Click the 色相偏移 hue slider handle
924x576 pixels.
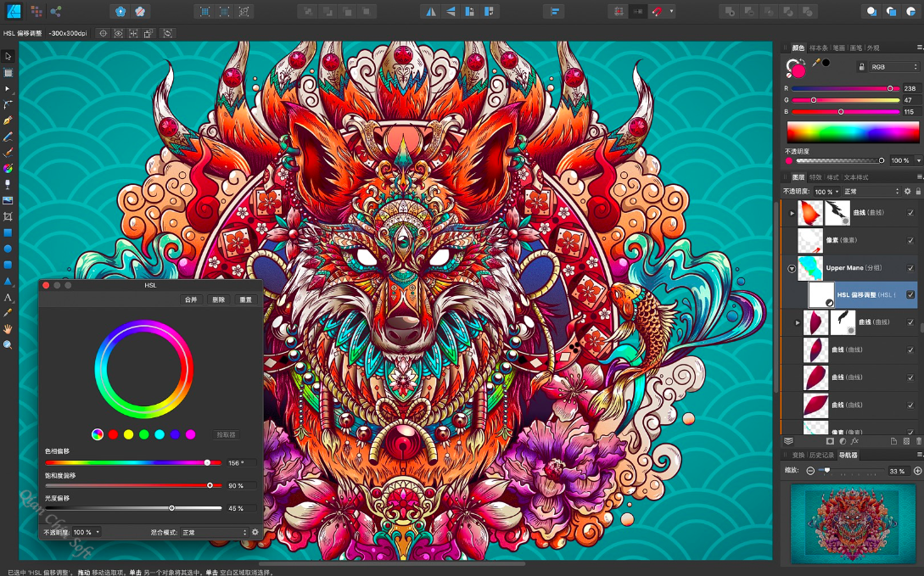207,463
